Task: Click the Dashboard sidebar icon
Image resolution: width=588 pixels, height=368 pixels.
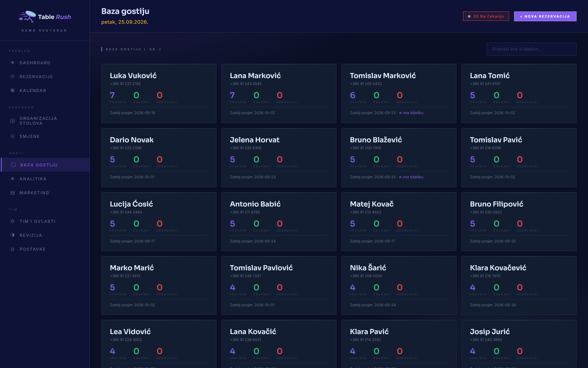Action: pyautogui.click(x=13, y=63)
